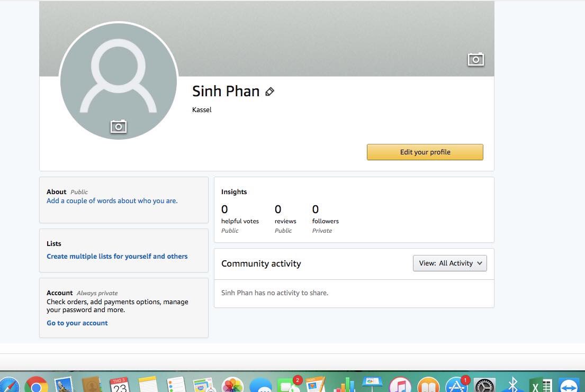Open the yellow Notes icon in Dock
The height and width of the screenshot is (392, 585).
148,385
